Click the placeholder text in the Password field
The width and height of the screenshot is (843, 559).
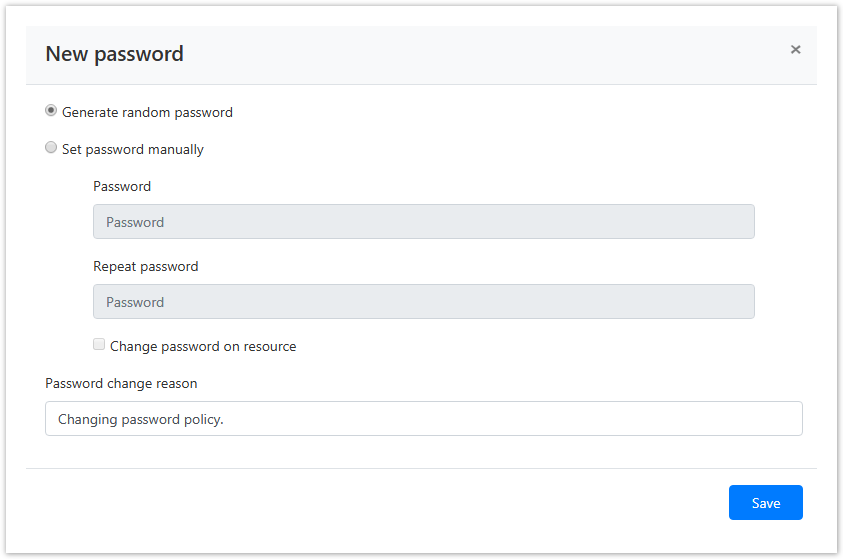(x=135, y=223)
